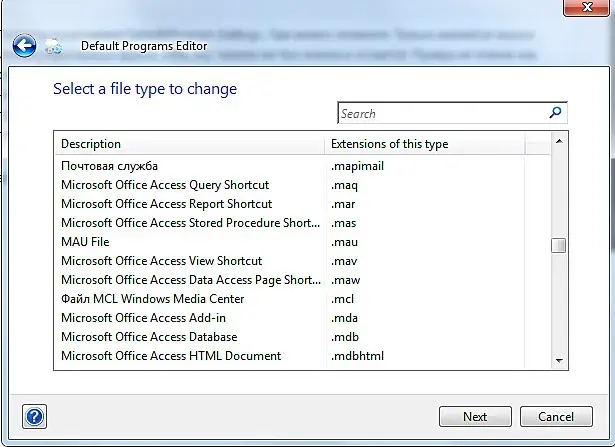Viewport: 615px width, 447px height.
Task: Select Microsoft Office Access Add-in entry
Action: [143, 318]
